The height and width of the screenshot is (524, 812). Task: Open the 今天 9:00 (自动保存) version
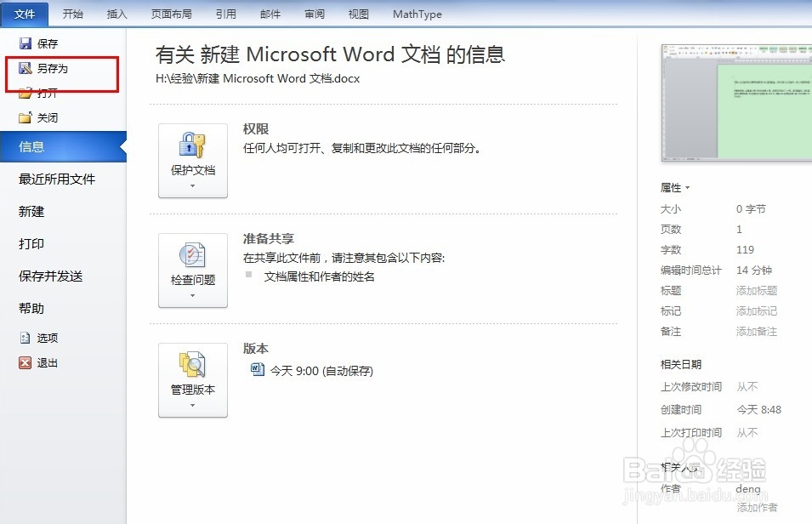pos(321,371)
